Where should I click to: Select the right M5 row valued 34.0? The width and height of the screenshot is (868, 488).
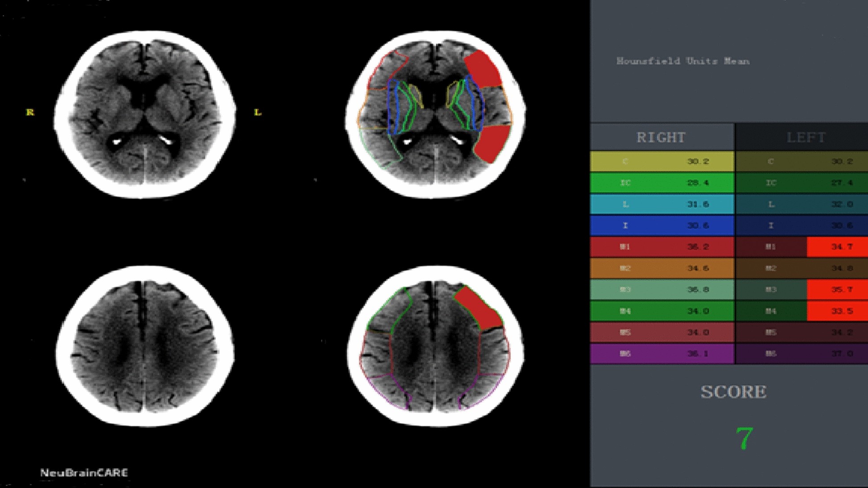[x=662, y=332]
